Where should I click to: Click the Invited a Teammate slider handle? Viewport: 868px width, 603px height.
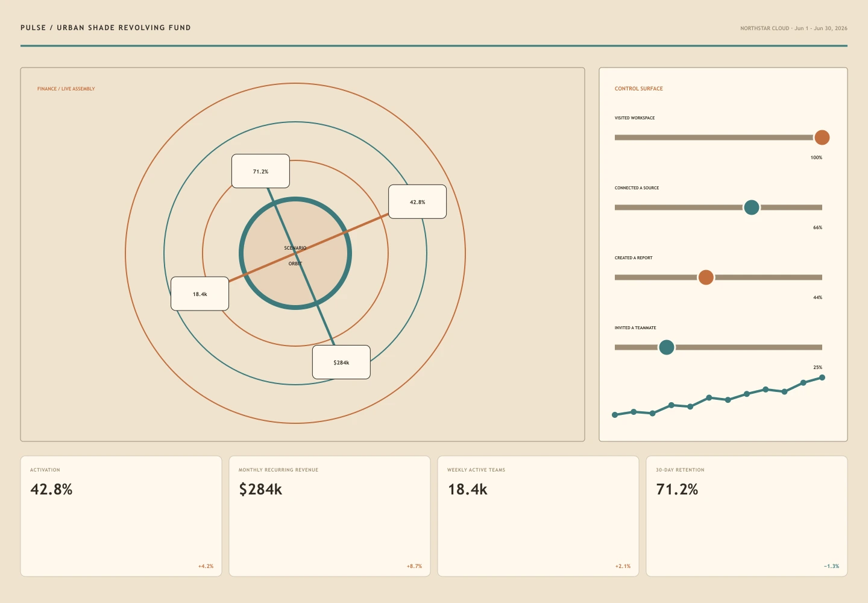click(667, 347)
